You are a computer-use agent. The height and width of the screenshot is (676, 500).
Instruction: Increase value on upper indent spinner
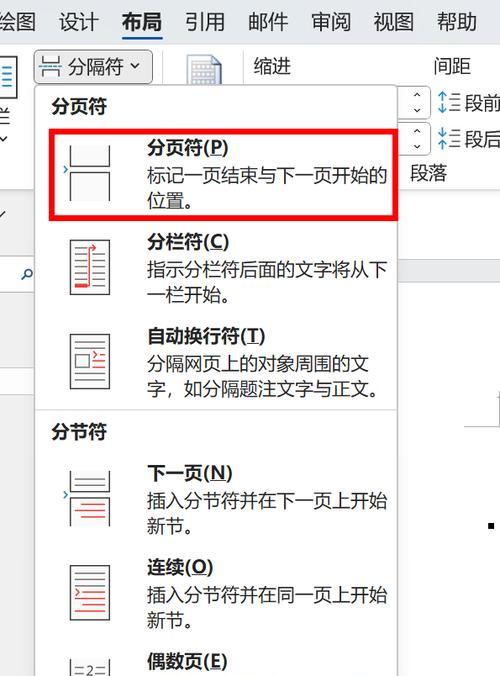(417, 95)
